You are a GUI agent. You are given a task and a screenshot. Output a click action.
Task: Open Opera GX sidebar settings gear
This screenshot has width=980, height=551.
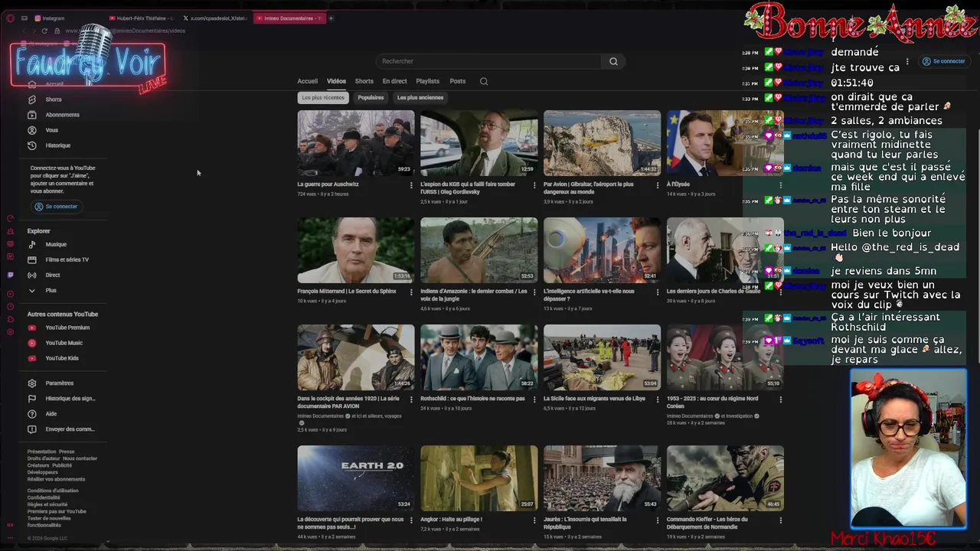10,332
